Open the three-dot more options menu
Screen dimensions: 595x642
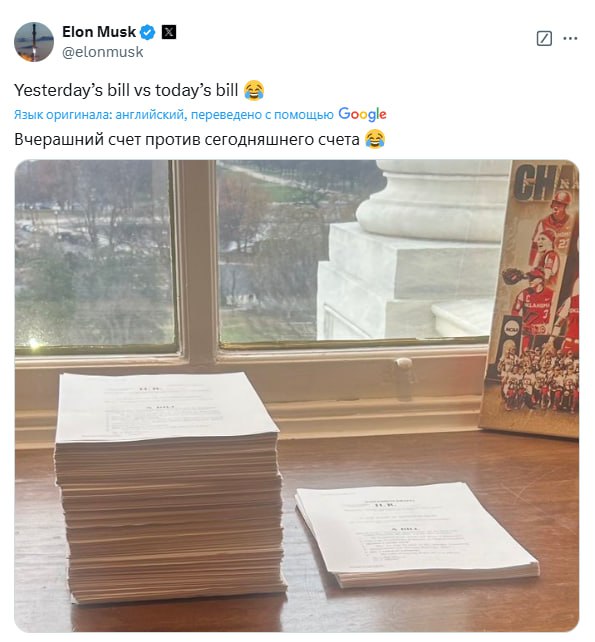[570, 38]
